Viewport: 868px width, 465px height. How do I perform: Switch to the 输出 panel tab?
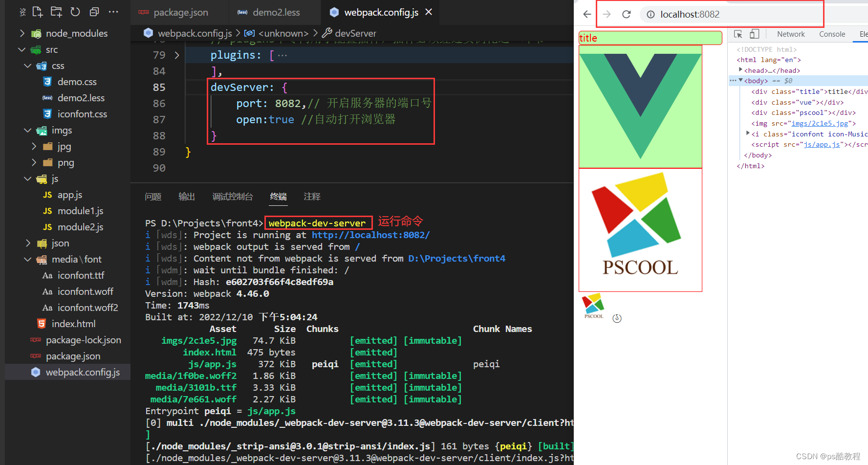point(187,197)
